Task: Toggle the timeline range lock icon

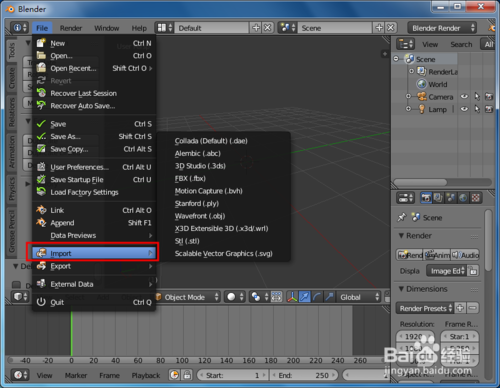Action: [187, 375]
